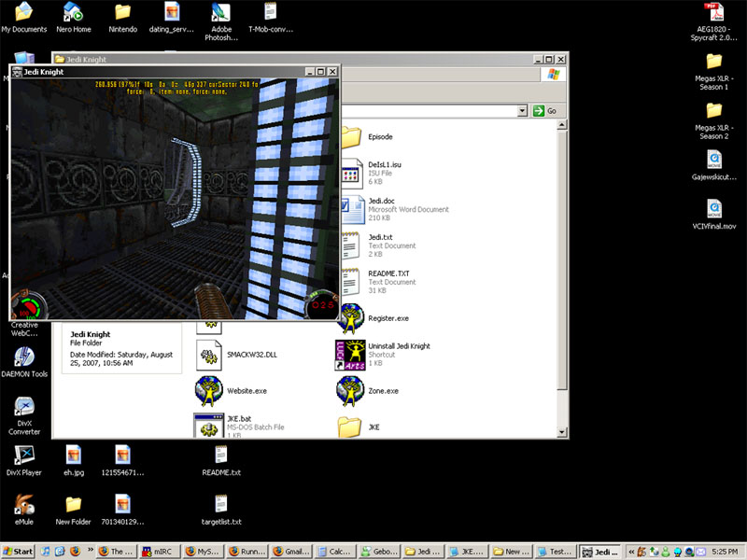
Task: Click the Go button in Explorer
Action: 545,111
